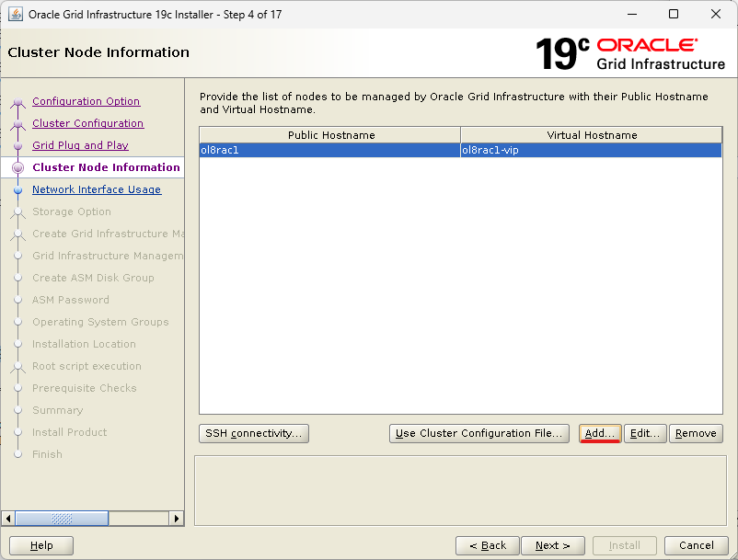
Task: Click the Installation Location step label
Action: (84, 344)
